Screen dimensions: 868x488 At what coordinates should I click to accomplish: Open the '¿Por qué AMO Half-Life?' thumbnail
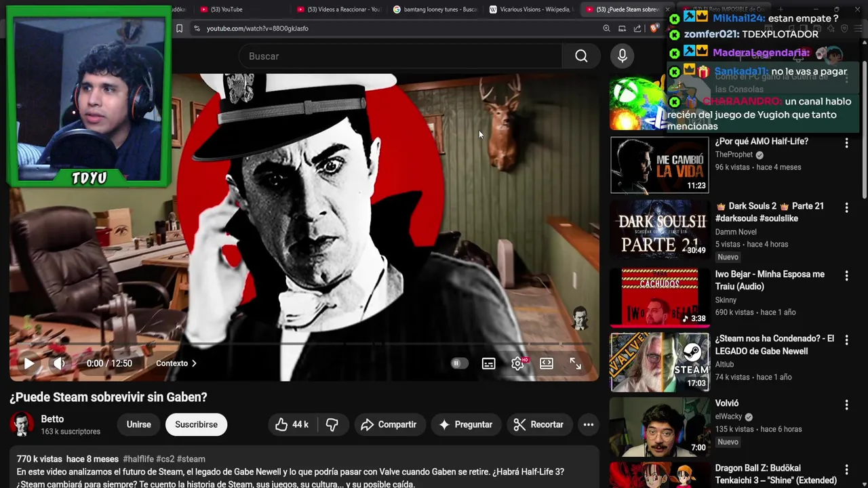[x=659, y=165]
